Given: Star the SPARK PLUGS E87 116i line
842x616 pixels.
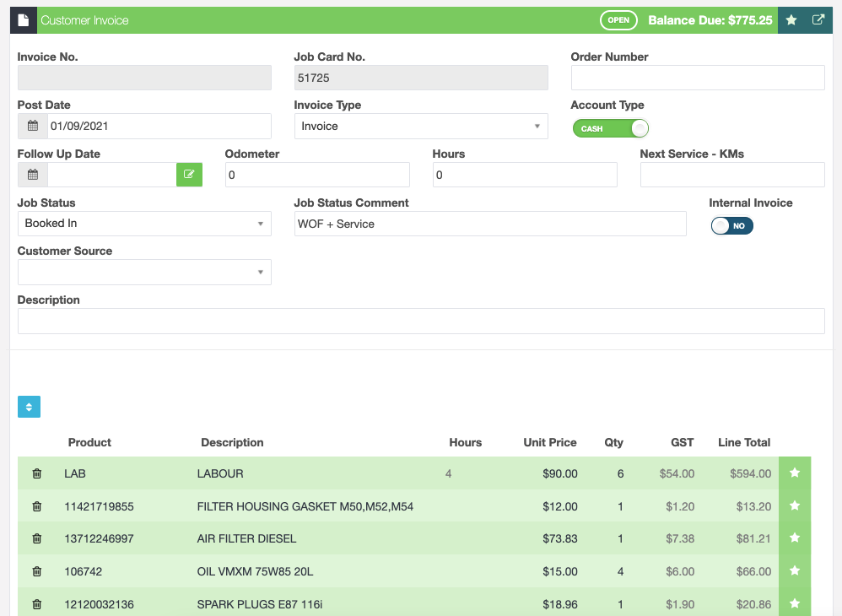Looking at the screenshot, I should (795, 603).
